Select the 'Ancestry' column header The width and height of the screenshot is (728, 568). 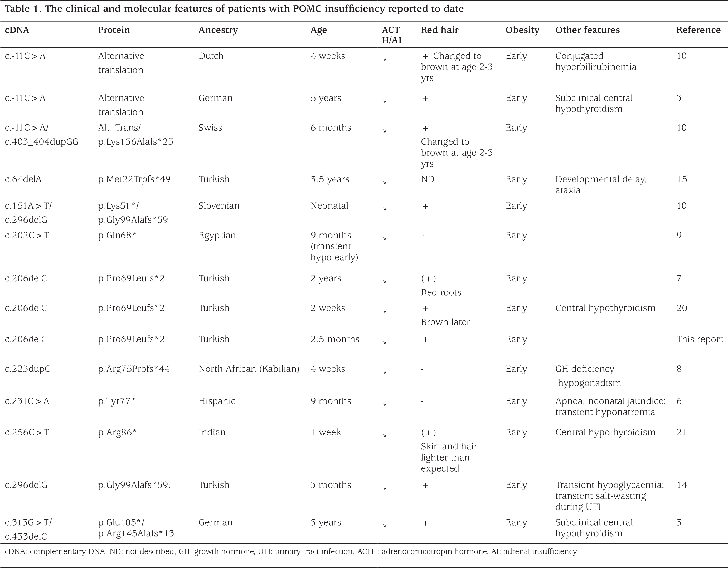pyautogui.click(x=218, y=30)
